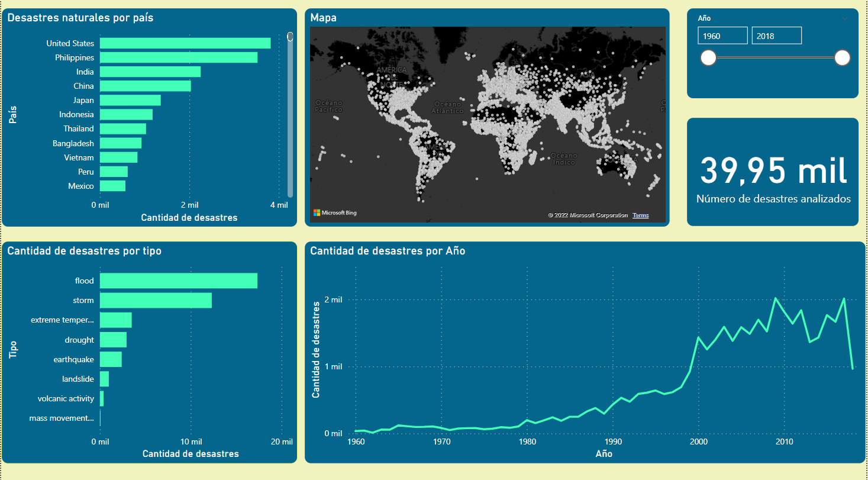
Task: Click the 2018 end year input box
Action: coord(776,36)
